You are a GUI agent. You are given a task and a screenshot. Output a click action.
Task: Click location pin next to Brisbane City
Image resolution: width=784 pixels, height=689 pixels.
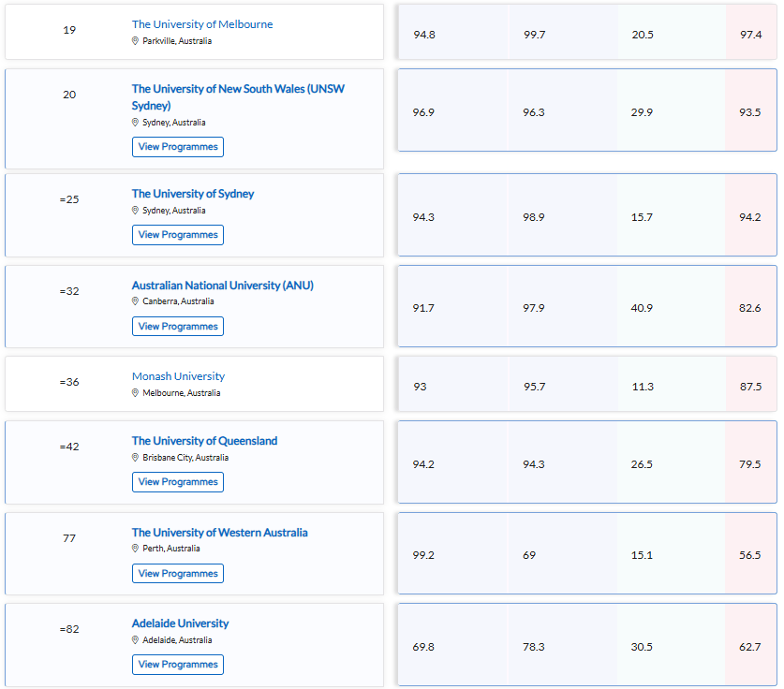(x=136, y=458)
